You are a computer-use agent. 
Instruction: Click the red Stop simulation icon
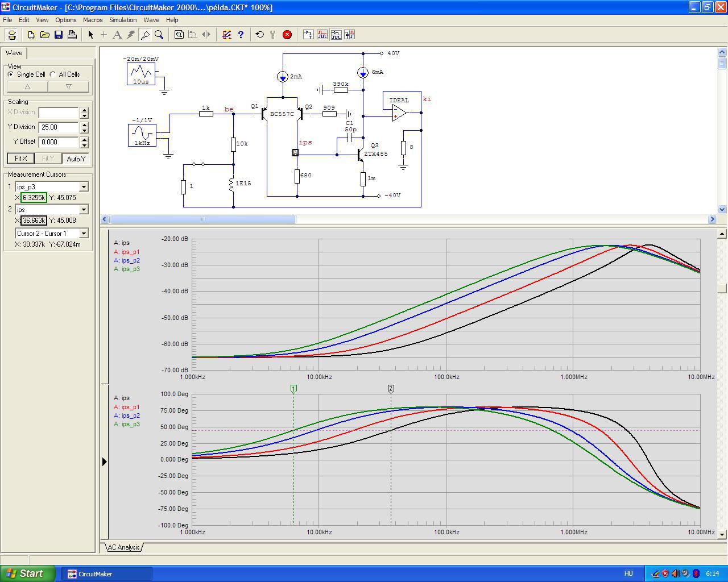coord(287,35)
